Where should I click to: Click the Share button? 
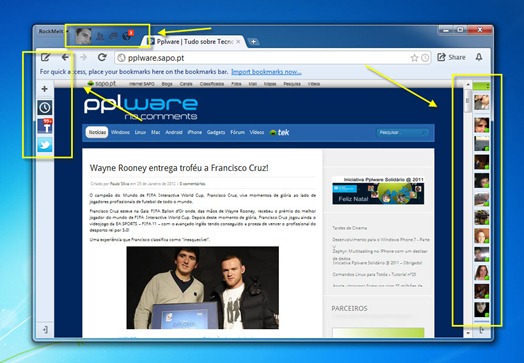451,57
